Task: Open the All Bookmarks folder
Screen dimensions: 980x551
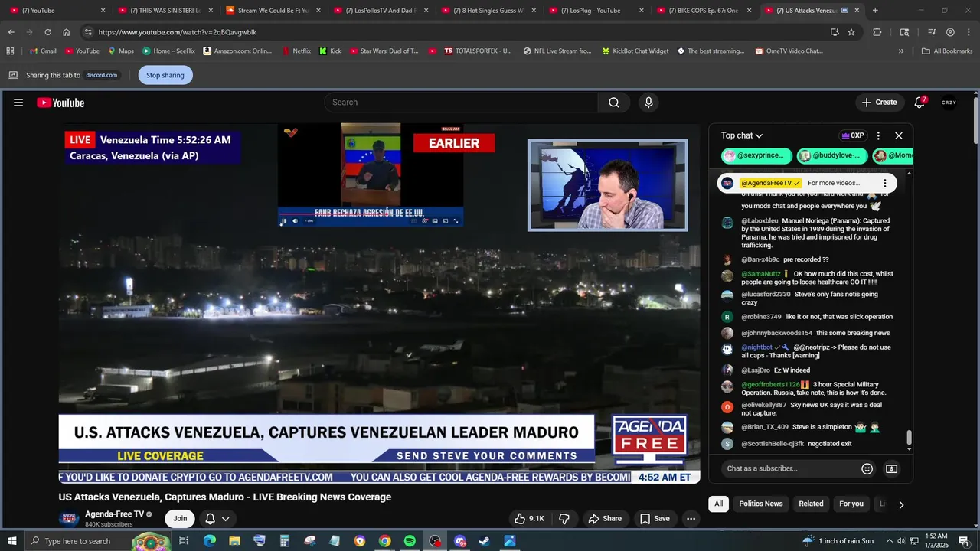Action: pyautogui.click(x=947, y=51)
